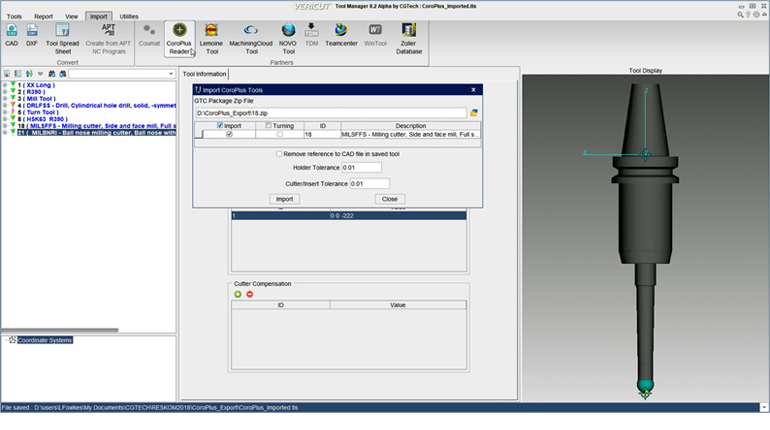Expand tool 2 R390

tap(5, 92)
